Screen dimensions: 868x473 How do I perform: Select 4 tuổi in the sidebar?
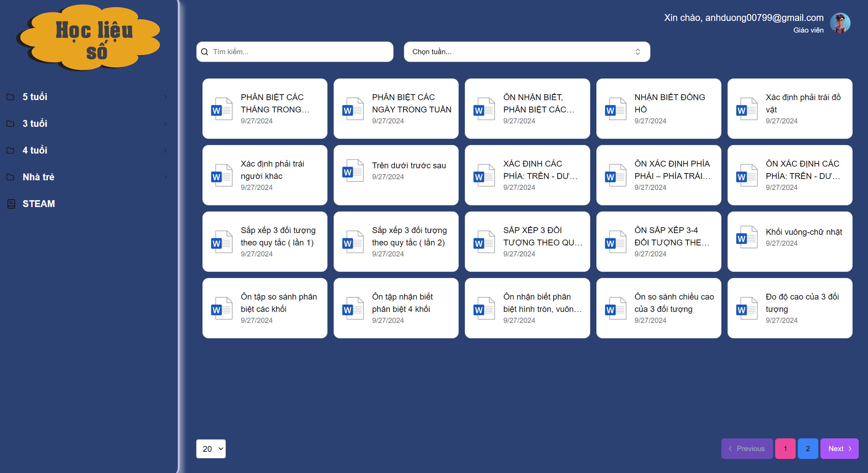pos(35,150)
